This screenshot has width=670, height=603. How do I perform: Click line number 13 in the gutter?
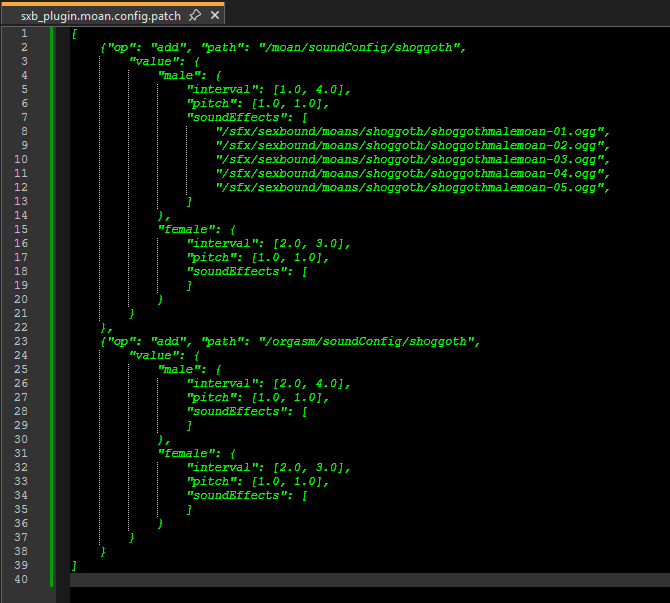coord(21,201)
